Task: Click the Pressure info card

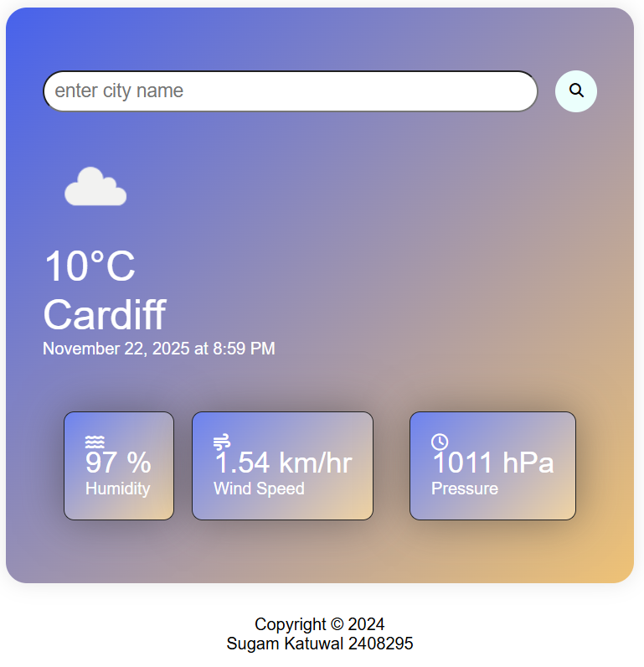Action: click(x=492, y=466)
